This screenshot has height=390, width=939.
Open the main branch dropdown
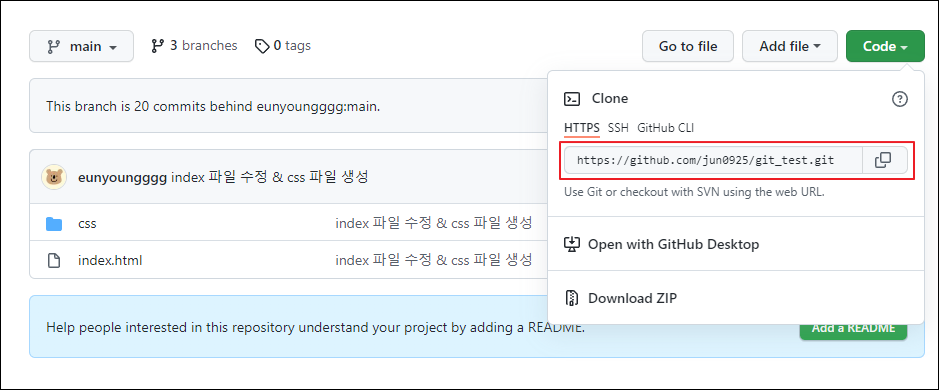coord(81,46)
